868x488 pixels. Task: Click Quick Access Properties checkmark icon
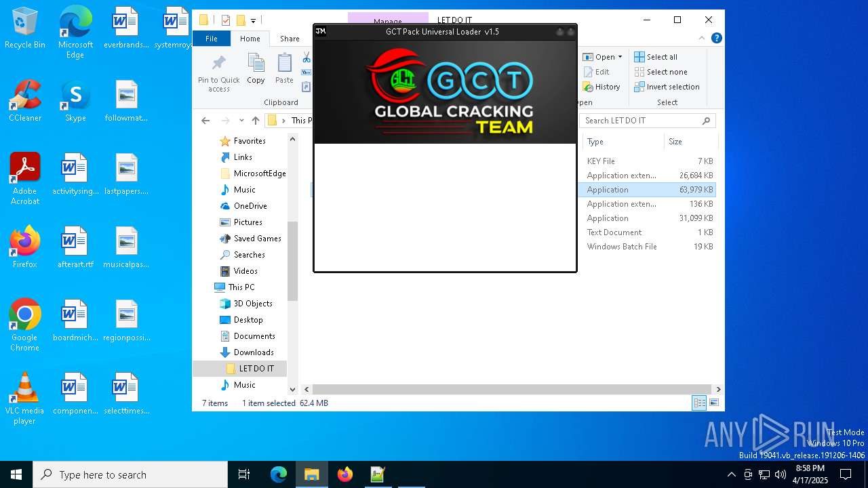tap(226, 20)
